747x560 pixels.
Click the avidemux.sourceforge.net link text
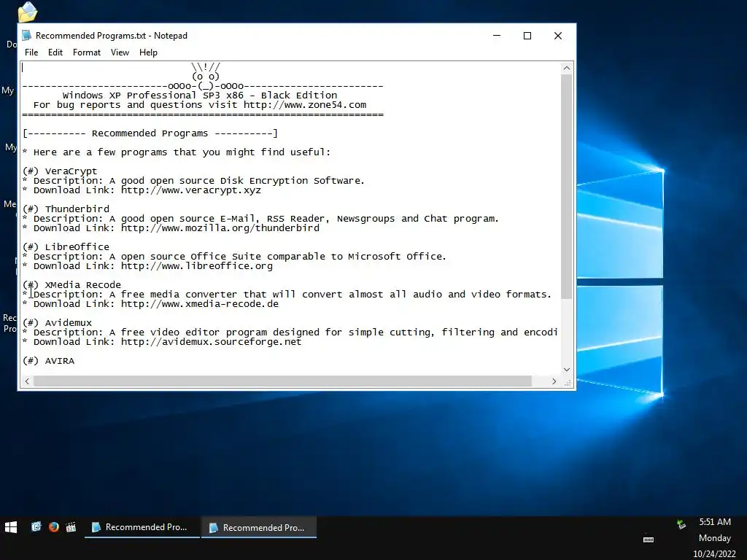tap(211, 342)
